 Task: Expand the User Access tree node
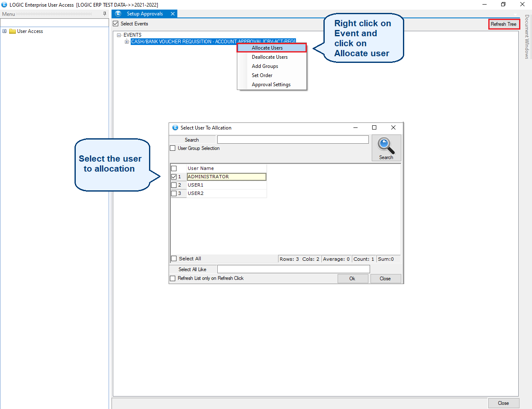coord(5,31)
